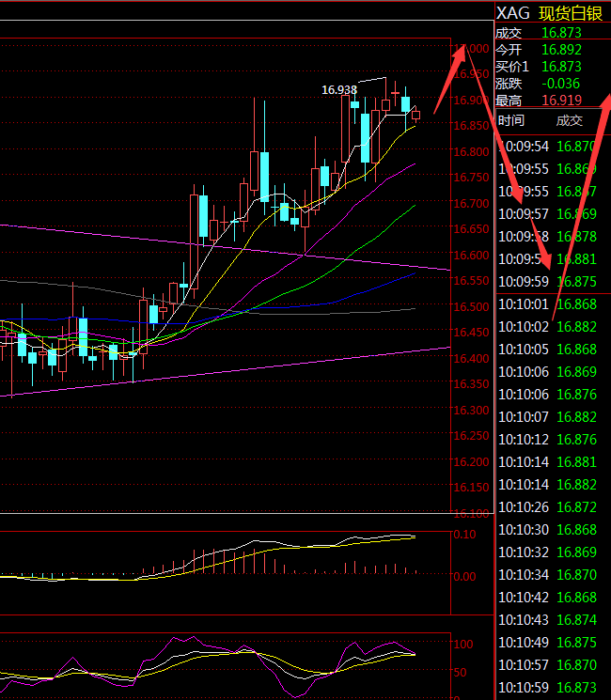
Task: Click the 最高 high value 16.919
Action: (561, 100)
